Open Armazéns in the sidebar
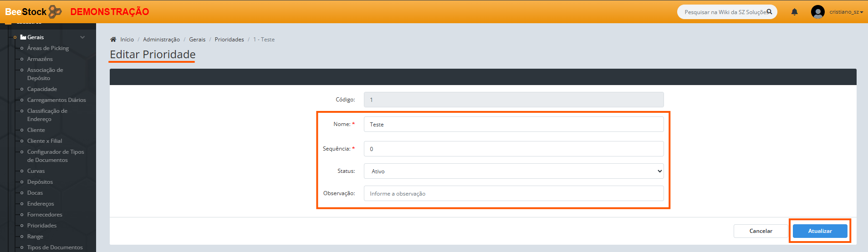This screenshot has height=252, width=868. (40, 59)
